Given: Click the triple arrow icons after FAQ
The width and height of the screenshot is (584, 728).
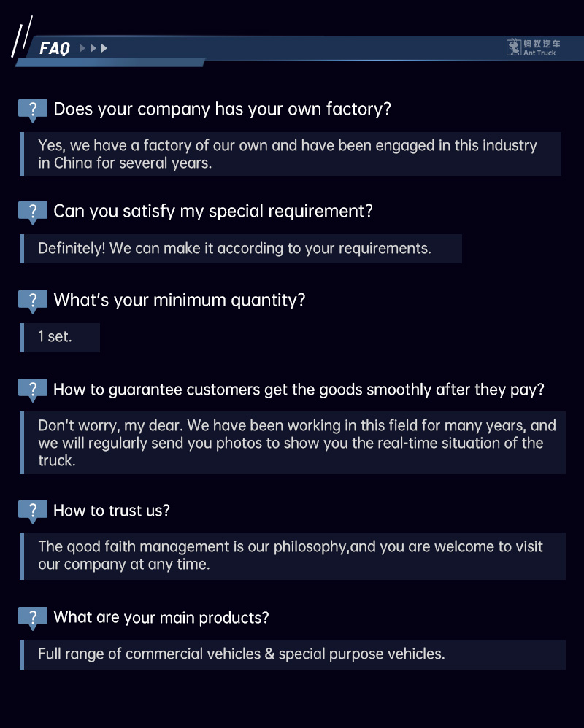Looking at the screenshot, I should click(x=93, y=48).
